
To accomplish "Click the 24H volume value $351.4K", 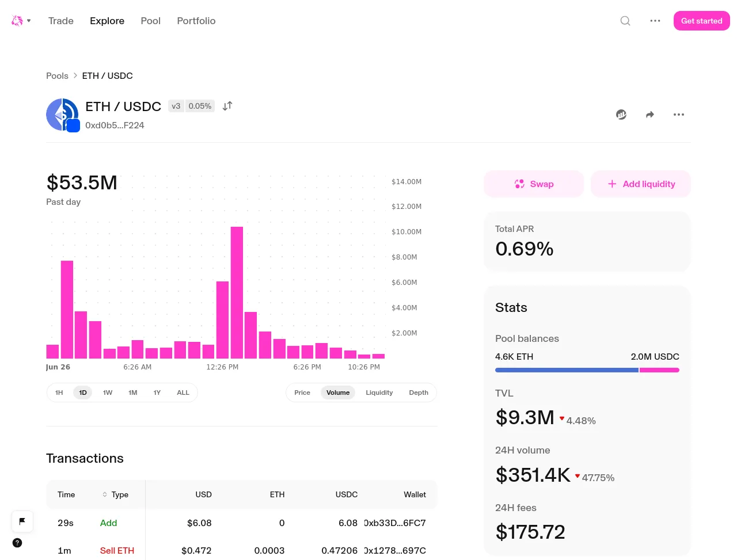I will coord(533,475).
